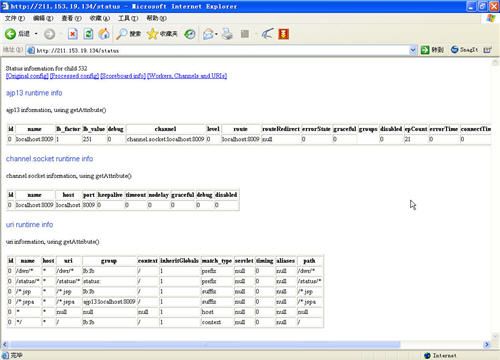Click the Internet zone globe icon
Image resolution: width=500 pixels, height=360 pixels.
point(427,356)
